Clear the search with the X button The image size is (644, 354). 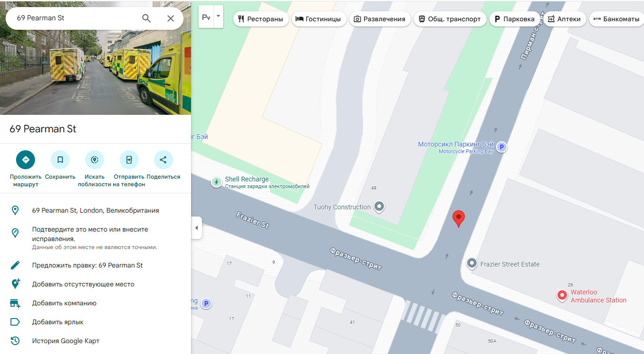(171, 18)
